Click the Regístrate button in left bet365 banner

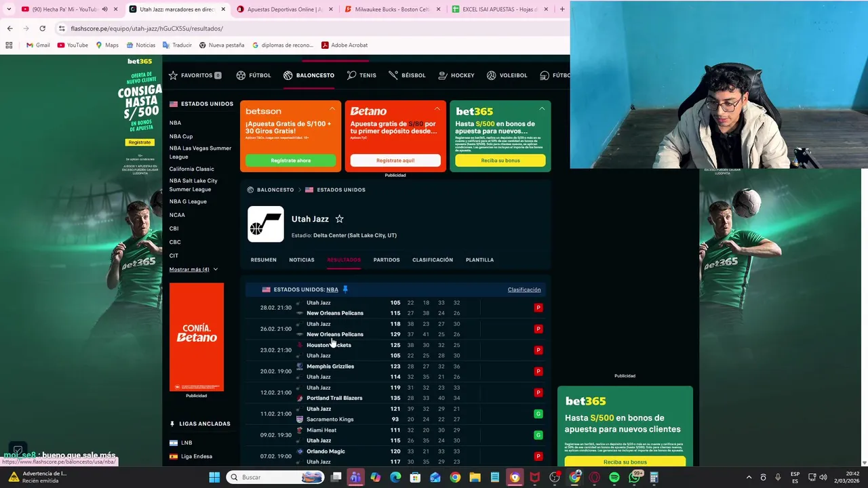140,142
